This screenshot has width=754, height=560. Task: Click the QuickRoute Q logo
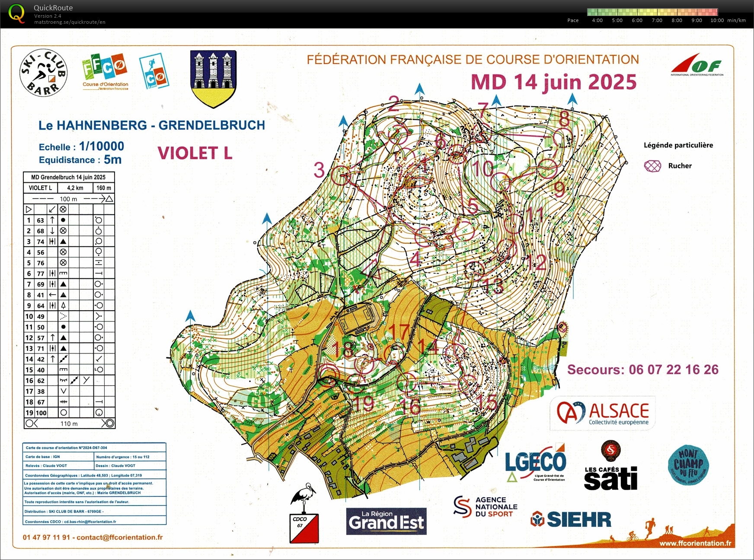(x=16, y=13)
